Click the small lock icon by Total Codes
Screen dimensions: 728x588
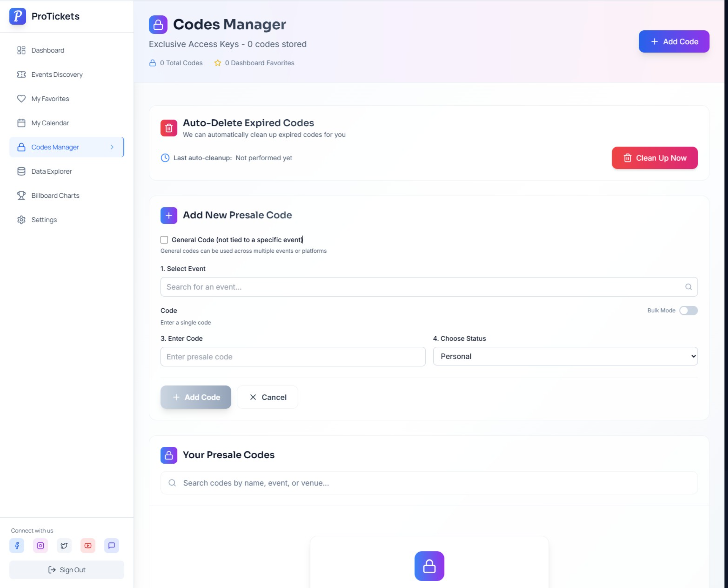[153, 63]
